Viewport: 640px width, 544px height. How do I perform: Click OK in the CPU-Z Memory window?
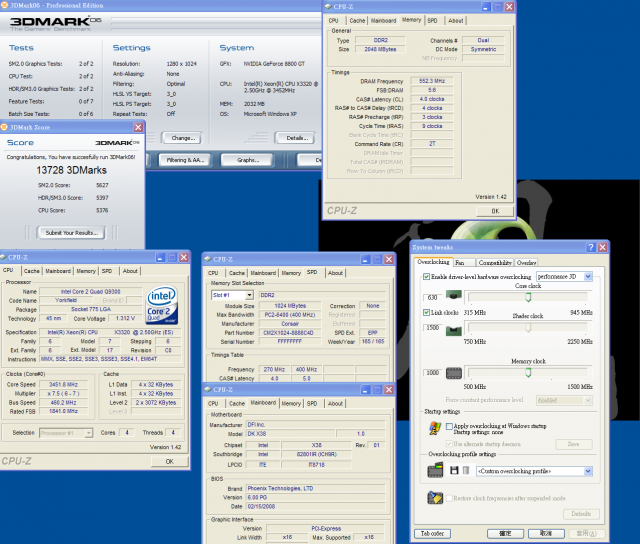495,211
